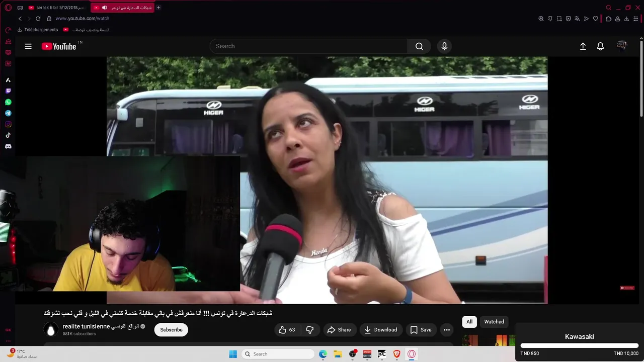View the site security lock info

point(49,19)
